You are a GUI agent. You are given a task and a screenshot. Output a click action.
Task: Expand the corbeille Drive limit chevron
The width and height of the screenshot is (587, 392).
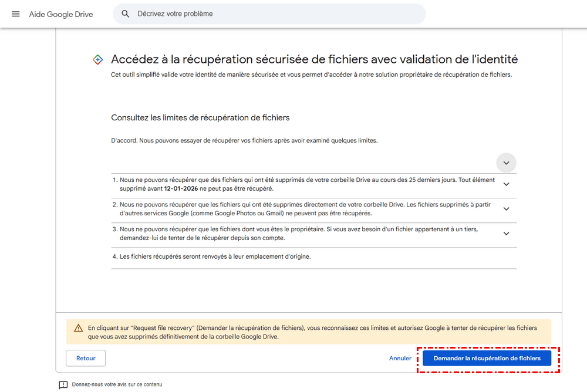(506, 209)
